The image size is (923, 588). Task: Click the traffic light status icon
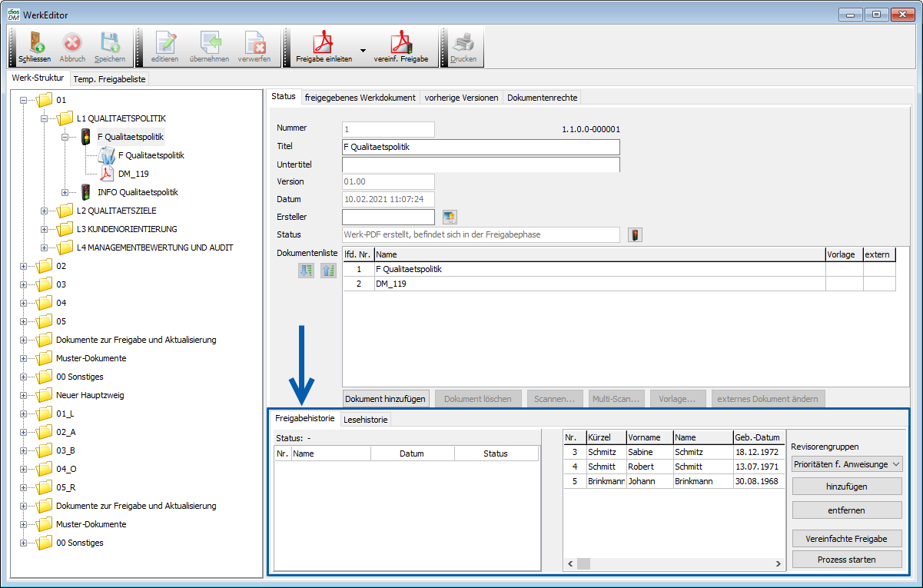pyautogui.click(x=636, y=235)
